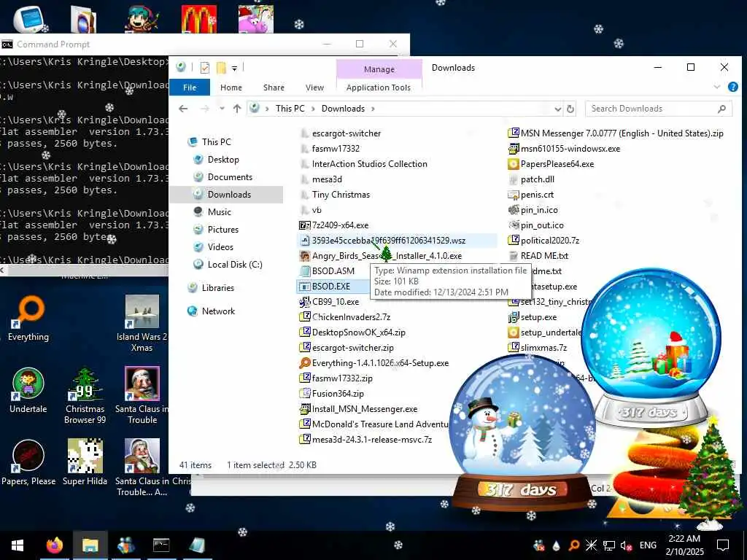Open the Share ribbon tab

pos(274,87)
